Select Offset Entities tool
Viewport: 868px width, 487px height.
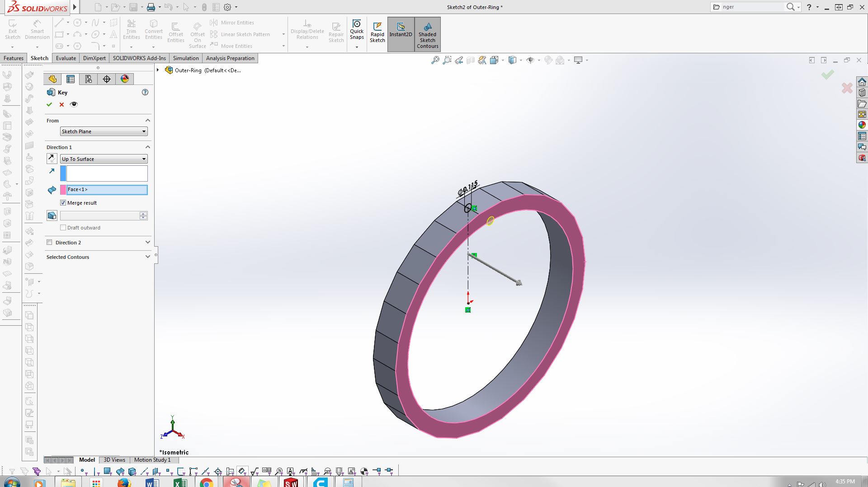point(176,33)
